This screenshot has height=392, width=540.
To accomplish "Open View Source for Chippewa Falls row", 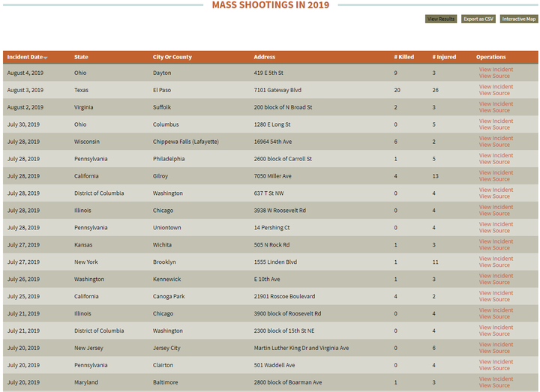I will tap(494, 145).
